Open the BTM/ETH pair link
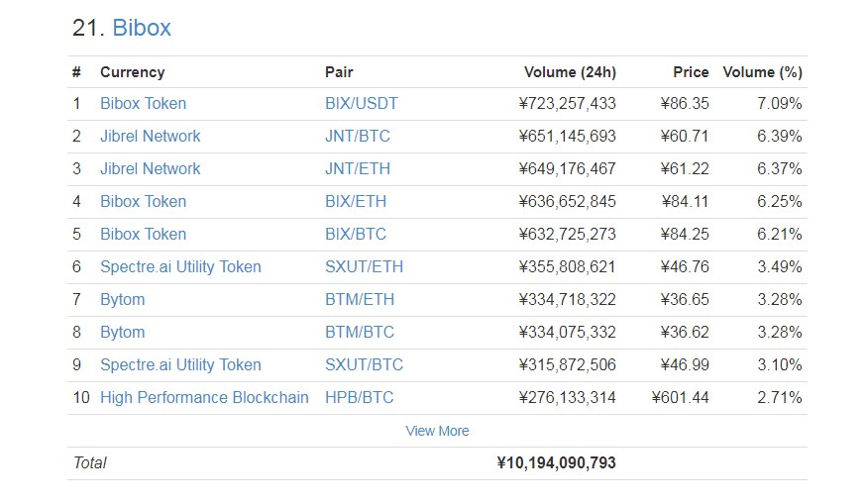This screenshot has width=867, height=504. point(360,299)
